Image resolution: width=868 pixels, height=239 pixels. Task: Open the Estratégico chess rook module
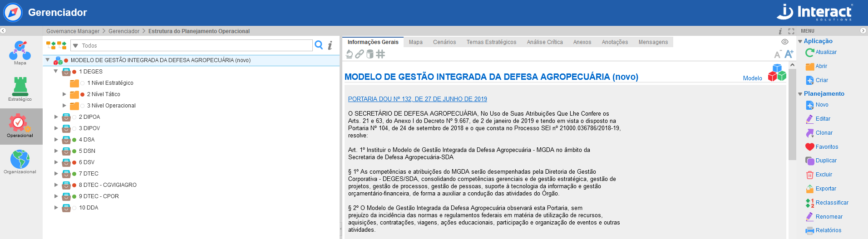click(x=20, y=89)
